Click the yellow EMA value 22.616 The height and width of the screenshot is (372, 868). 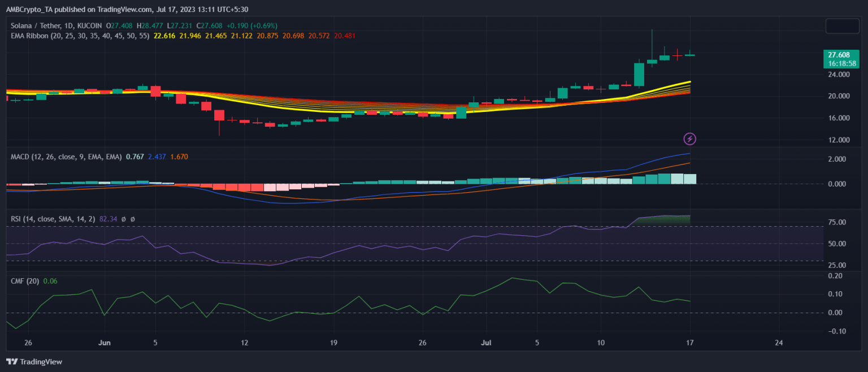(164, 36)
